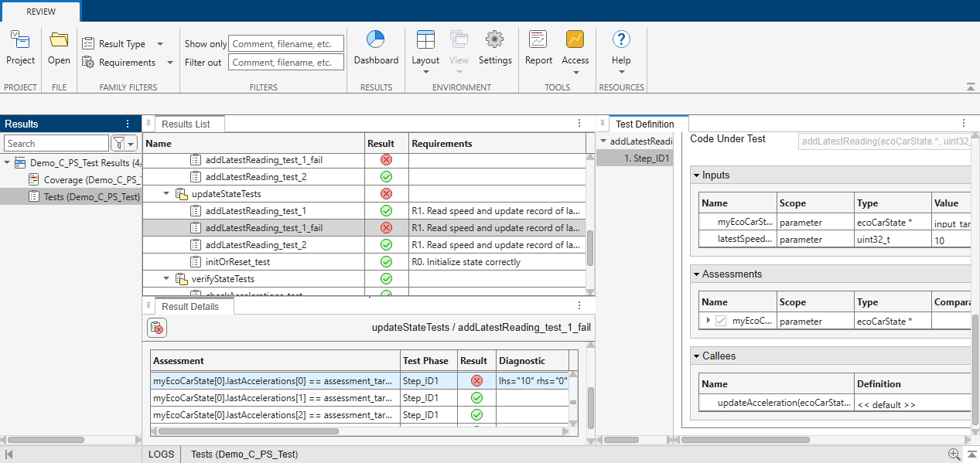Collapse the toolstrip with the corner arrow
The width and height of the screenshot is (980, 463).
point(971,87)
